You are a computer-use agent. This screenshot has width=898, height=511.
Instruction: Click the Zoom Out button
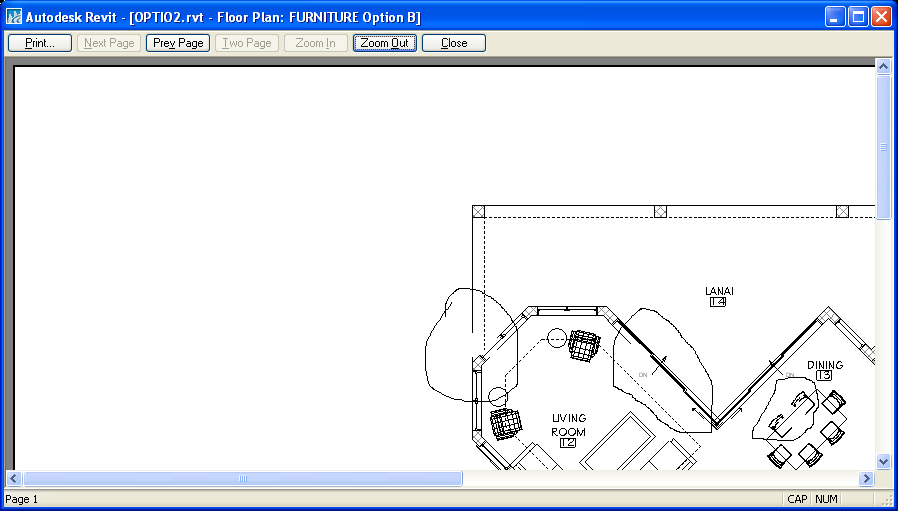tap(384, 43)
